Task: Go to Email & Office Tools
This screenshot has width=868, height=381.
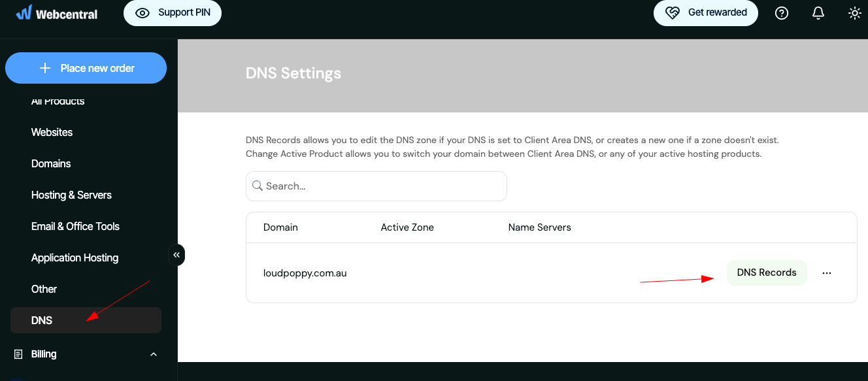Action: click(x=75, y=226)
